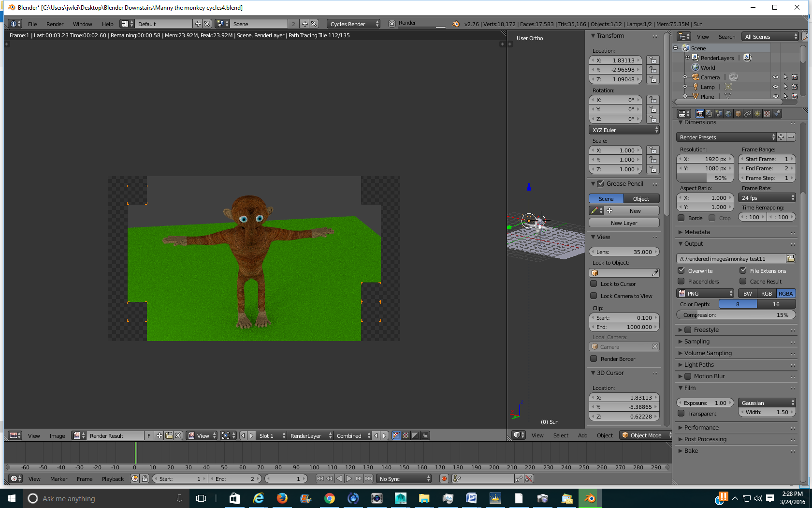Expand the Sampling panel
The width and height of the screenshot is (812, 508).
[x=697, y=342]
